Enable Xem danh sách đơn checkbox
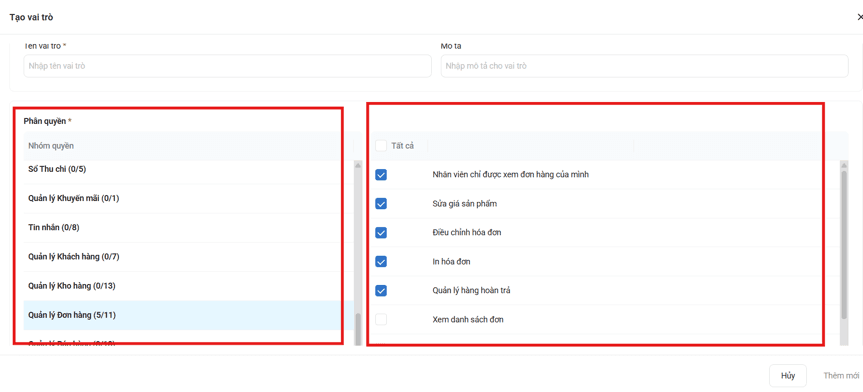 point(381,319)
